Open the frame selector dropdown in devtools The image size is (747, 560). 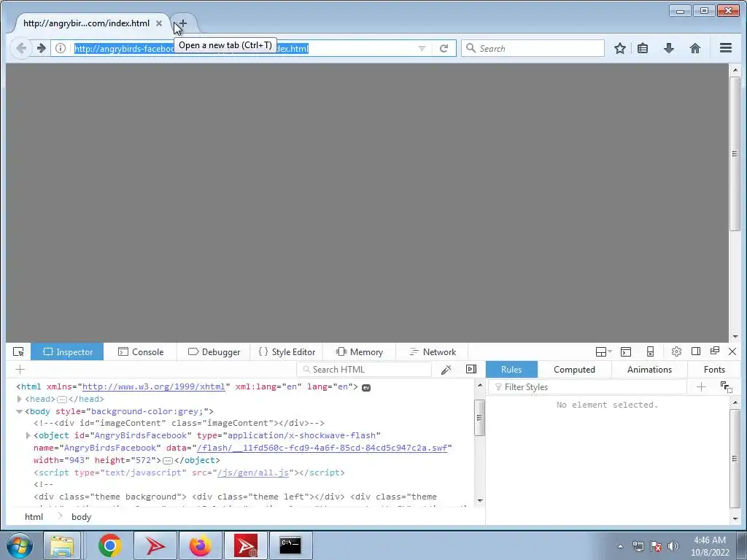tap(603, 352)
